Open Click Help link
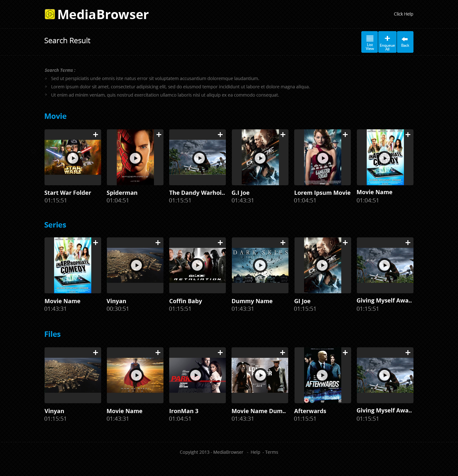458x476 pixels. (403, 14)
